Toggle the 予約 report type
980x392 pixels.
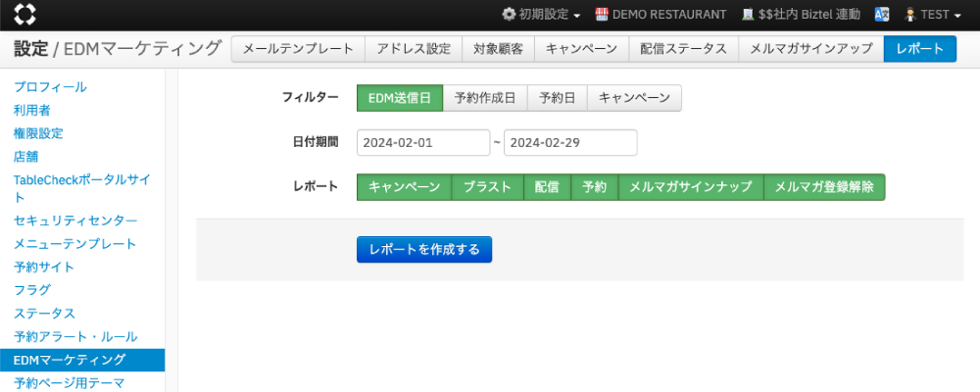595,187
